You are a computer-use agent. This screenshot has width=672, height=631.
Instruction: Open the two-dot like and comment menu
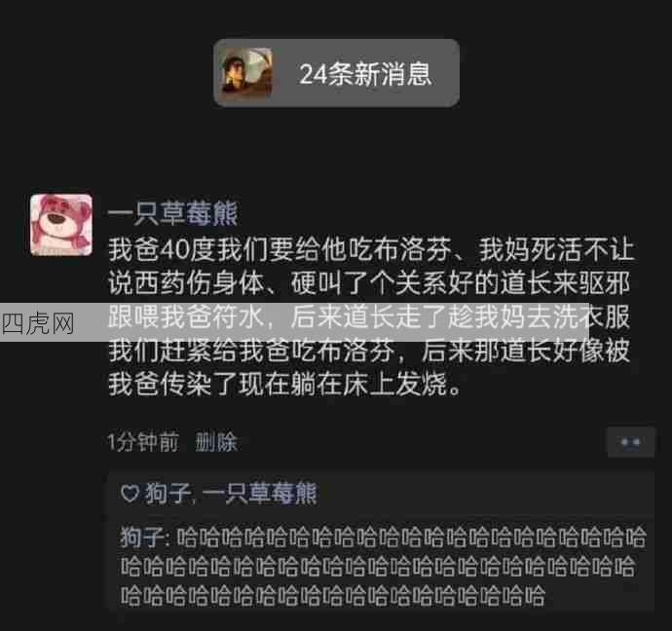630,442
